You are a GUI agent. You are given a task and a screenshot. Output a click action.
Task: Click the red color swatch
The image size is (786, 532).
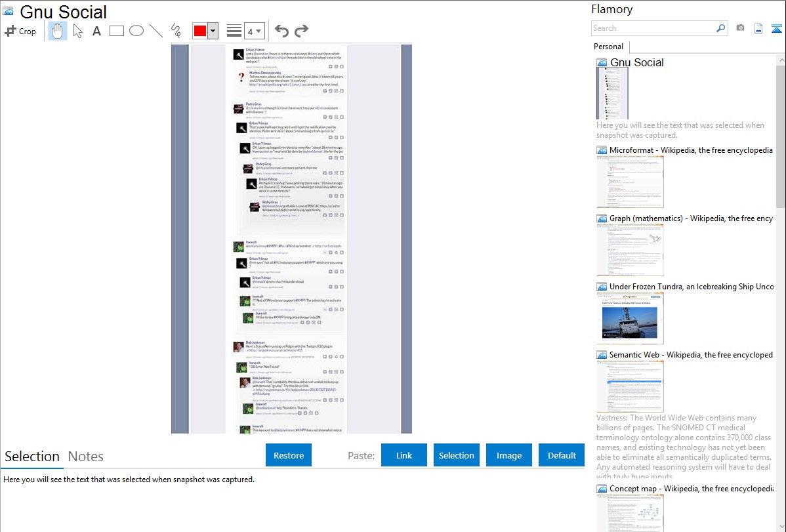coord(200,31)
